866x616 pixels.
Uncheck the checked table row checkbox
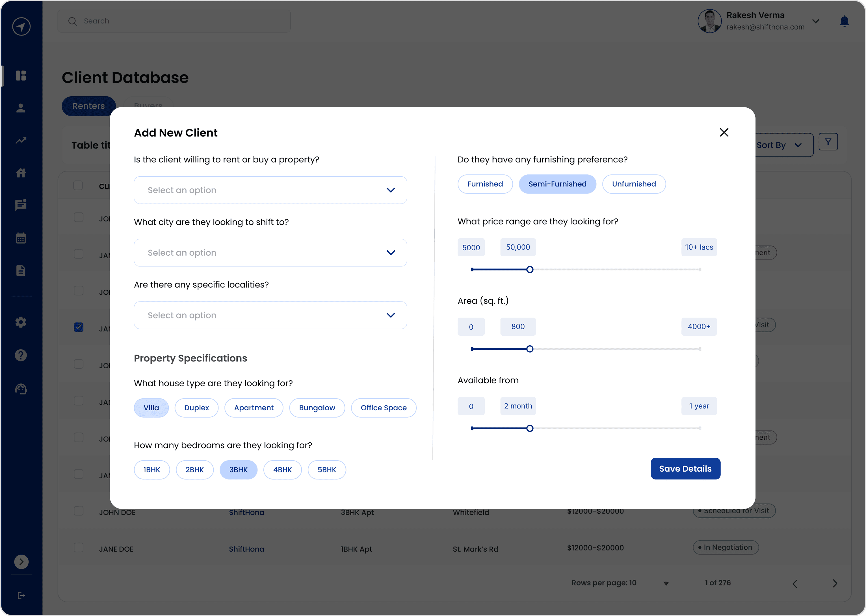(79, 327)
